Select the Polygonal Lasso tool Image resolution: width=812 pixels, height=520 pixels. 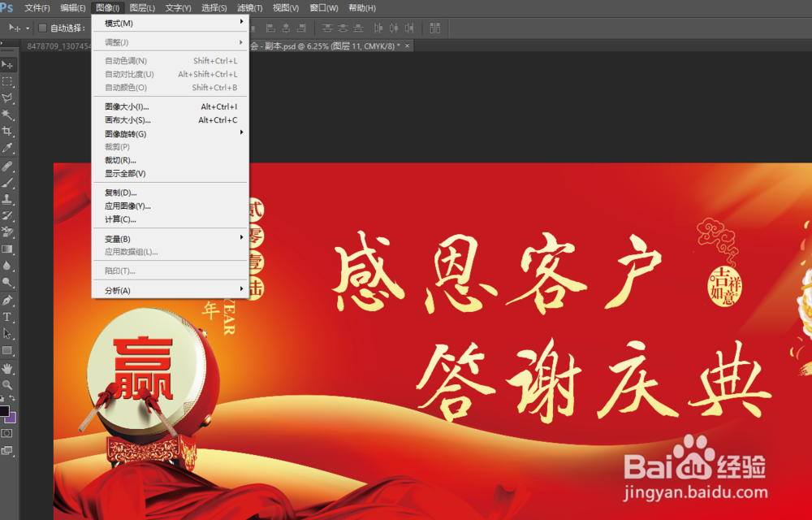(x=7, y=97)
